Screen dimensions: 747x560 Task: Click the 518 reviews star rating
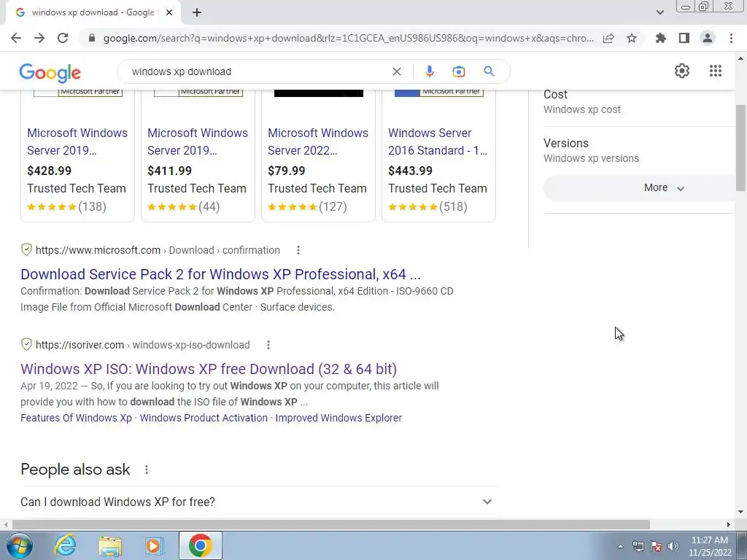click(x=427, y=206)
